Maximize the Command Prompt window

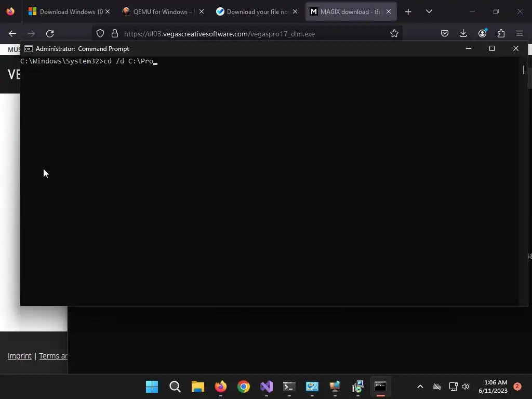492,49
